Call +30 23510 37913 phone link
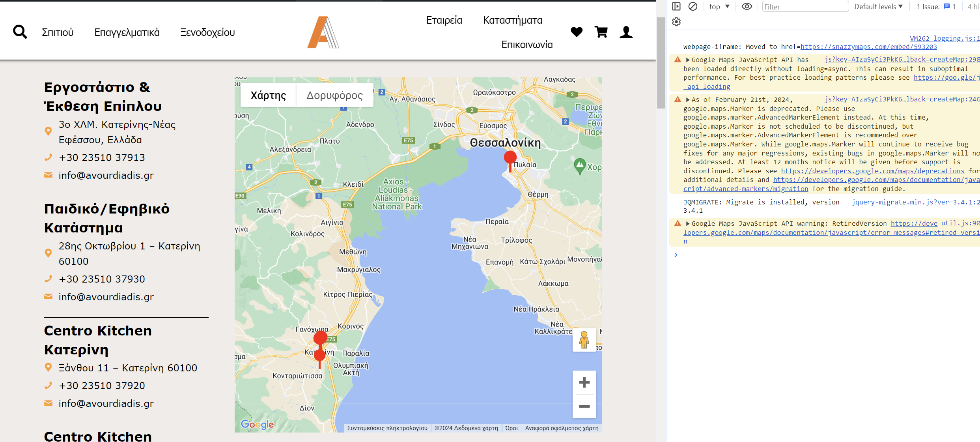980x442 pixels. coord(102,157)
